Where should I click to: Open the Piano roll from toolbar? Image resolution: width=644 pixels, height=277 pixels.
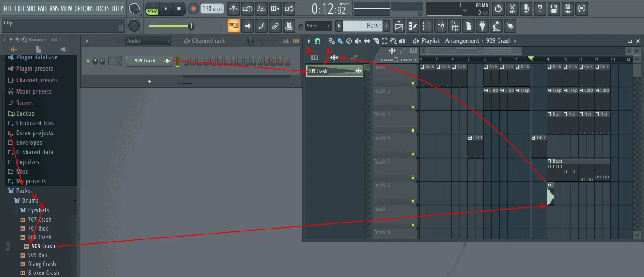click(x=413, y=26)
